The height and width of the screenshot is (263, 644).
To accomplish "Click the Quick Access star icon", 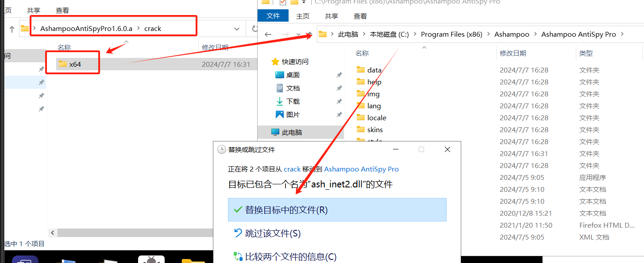I will [275, 61].
